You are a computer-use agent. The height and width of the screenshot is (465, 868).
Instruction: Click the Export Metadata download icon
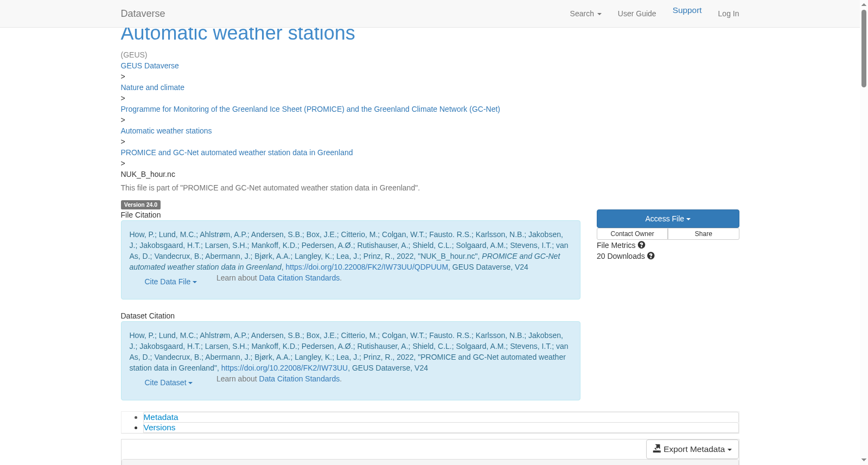657,449
